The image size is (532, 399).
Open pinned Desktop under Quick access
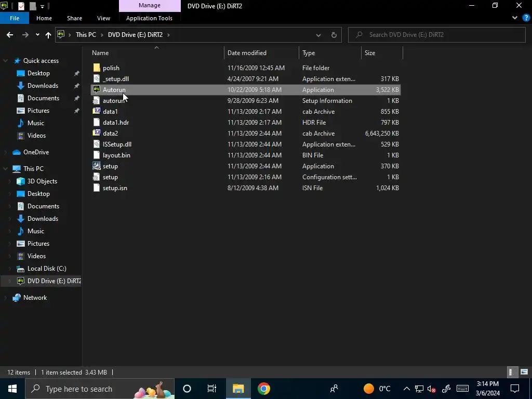point(38,73)
